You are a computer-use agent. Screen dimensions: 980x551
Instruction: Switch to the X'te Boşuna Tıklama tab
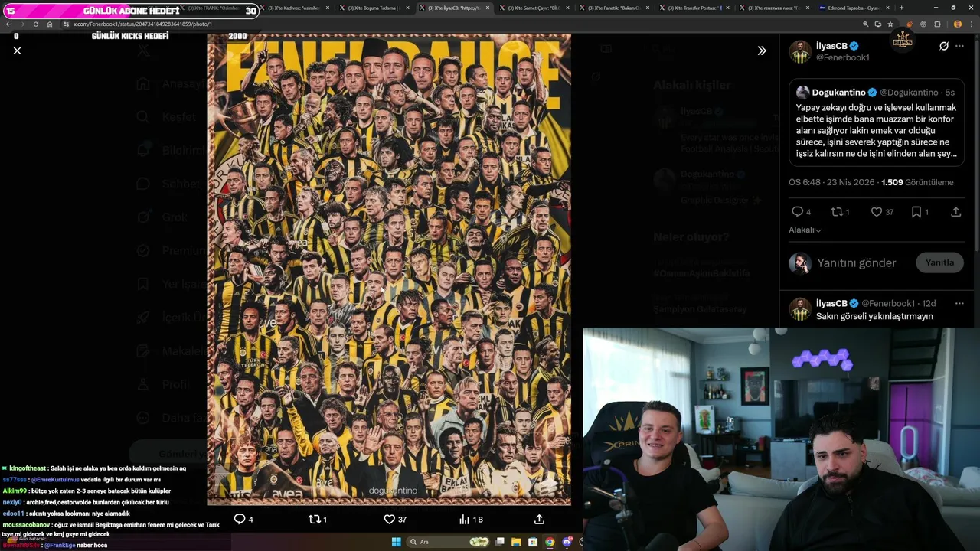[375, 8]
